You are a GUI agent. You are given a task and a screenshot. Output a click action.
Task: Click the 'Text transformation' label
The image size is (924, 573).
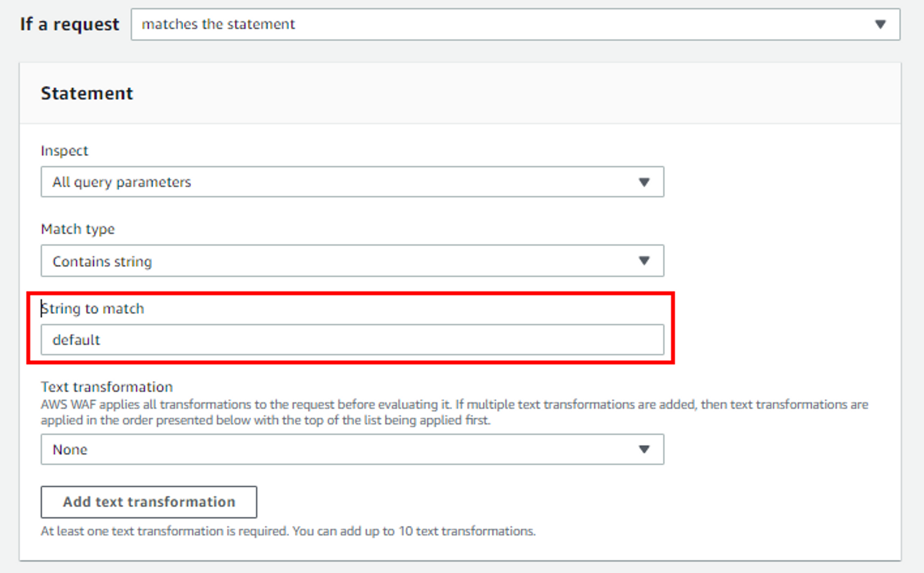point(107,387)
